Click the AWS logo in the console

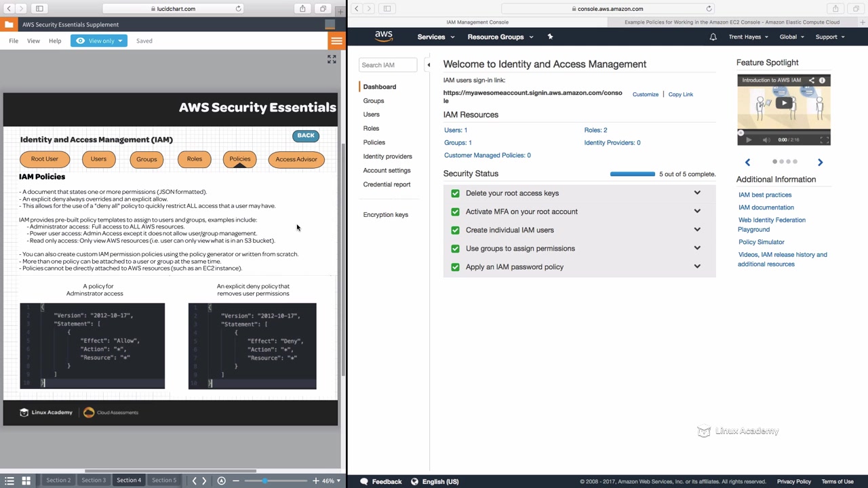click(383, 37)
